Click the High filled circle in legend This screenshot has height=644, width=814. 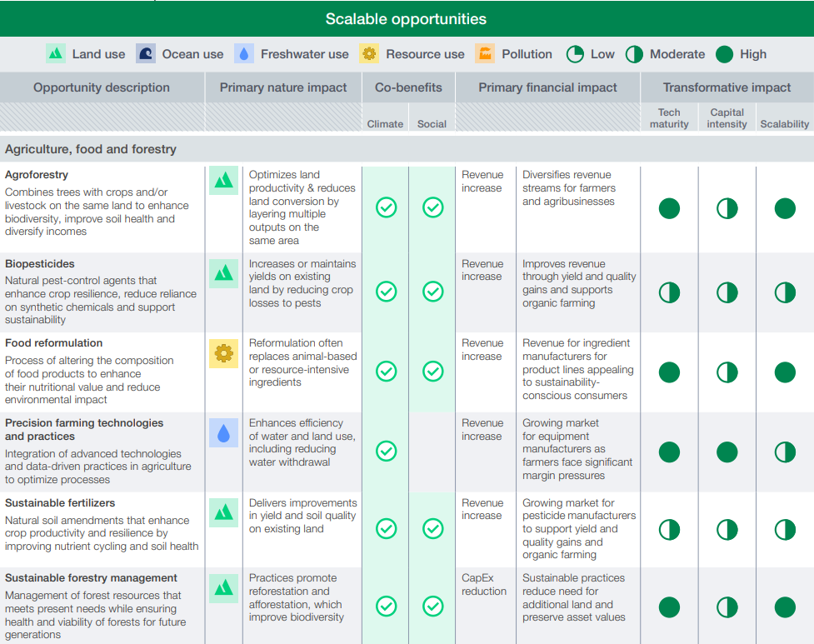coord(724,54)
